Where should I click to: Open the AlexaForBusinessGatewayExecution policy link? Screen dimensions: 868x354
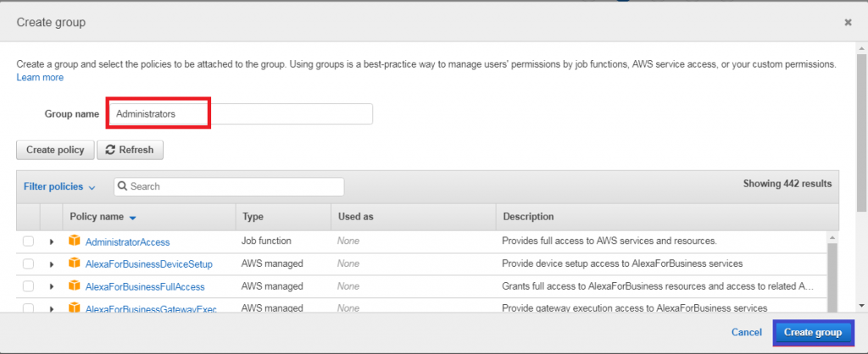pyautogui.click(x=151, y=308)
